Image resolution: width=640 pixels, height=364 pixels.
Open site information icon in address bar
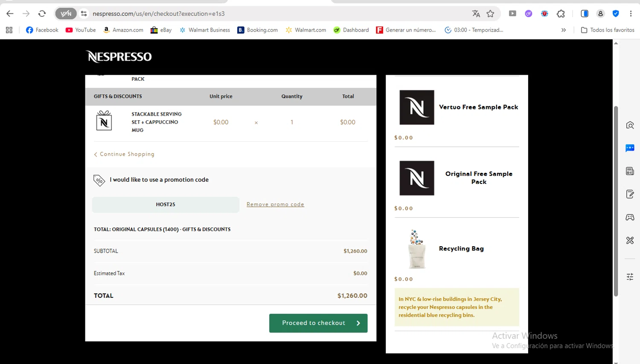[x=84, y=14]
